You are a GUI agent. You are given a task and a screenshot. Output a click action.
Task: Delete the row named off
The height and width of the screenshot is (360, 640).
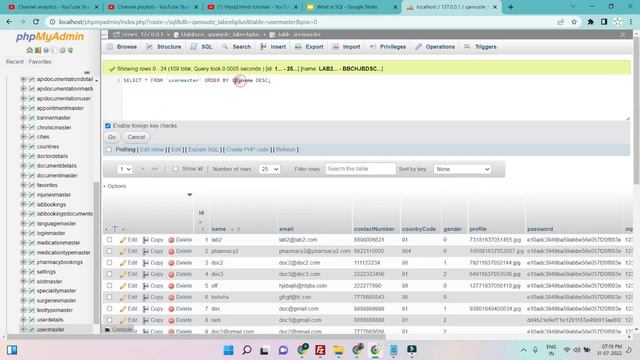point(180,286)
